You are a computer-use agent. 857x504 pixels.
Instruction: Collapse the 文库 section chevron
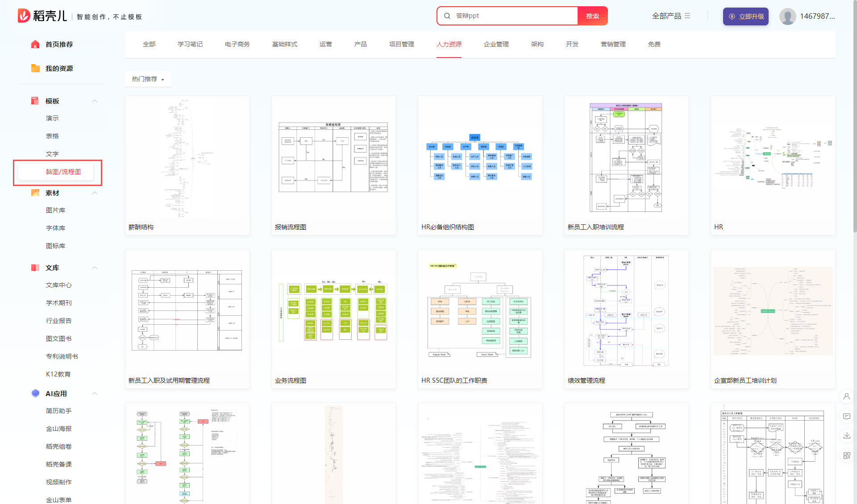tap(95, 268)
